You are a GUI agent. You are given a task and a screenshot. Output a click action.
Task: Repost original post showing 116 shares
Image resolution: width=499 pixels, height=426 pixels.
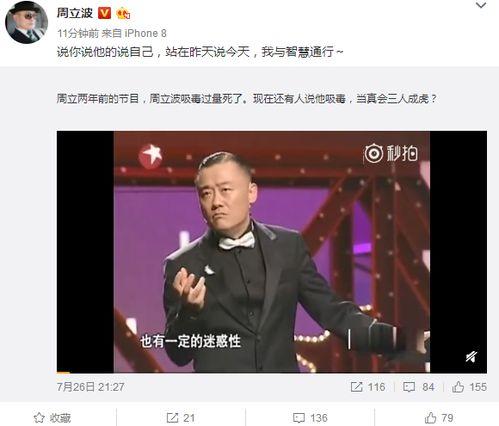[368, 387]
